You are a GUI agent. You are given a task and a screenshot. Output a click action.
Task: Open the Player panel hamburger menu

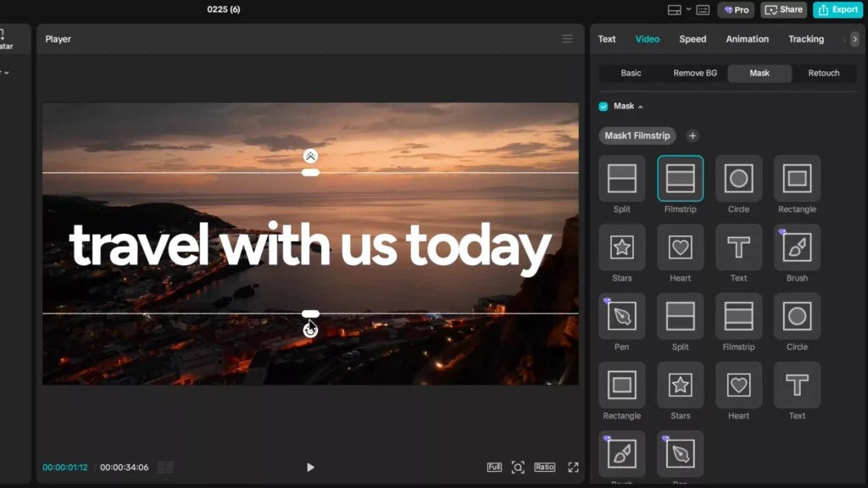click(x=567, y=39)
